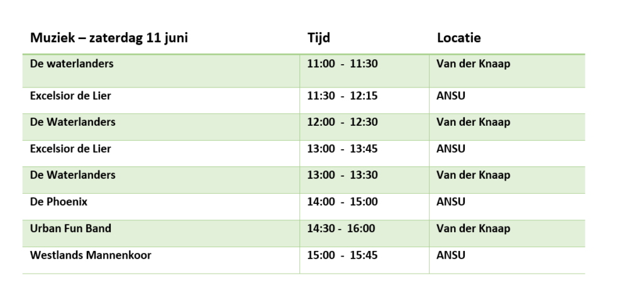
Task: Click 'De waterlanders' in the first row
Action: [72, 64]
